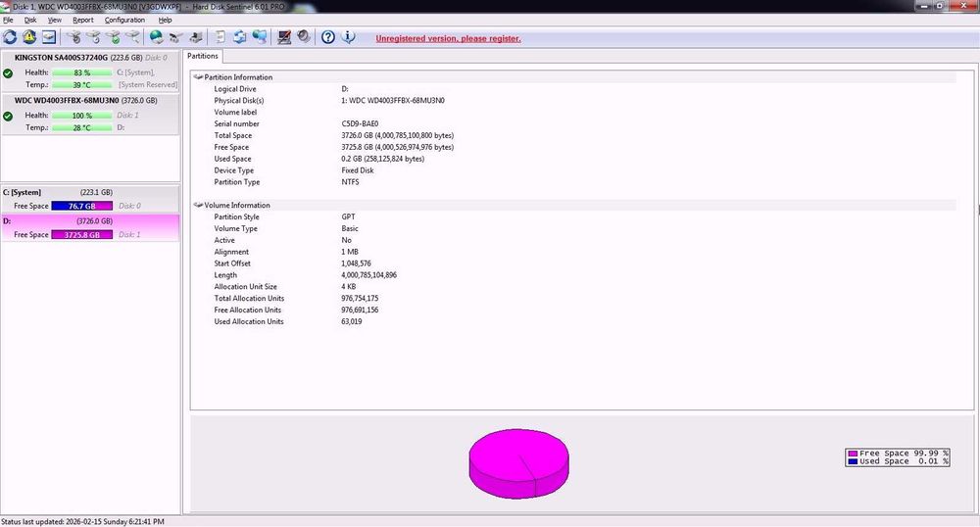Click the Allocation Unit Size value 4 KB

click(x=348, y=287)
